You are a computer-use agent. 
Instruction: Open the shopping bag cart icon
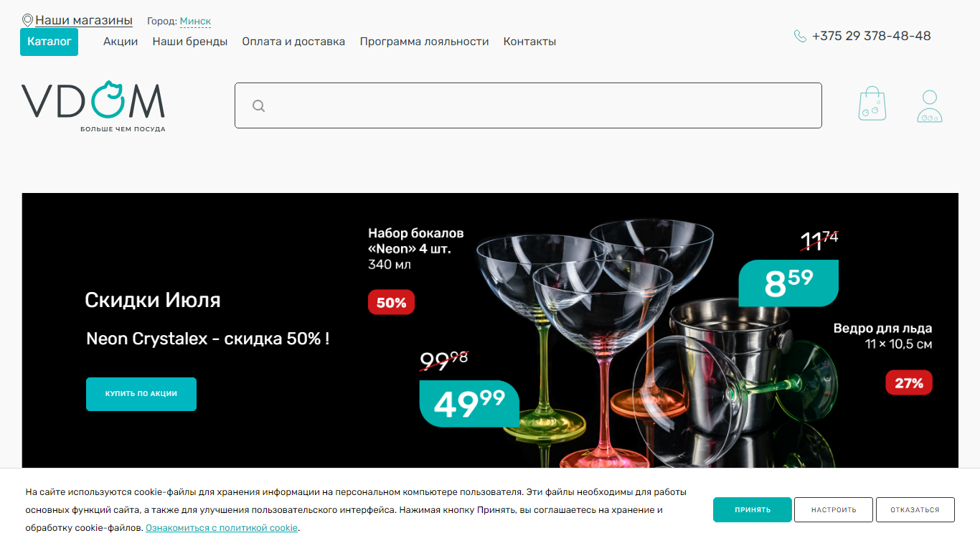pyautogui.click(x=872, y=104)
